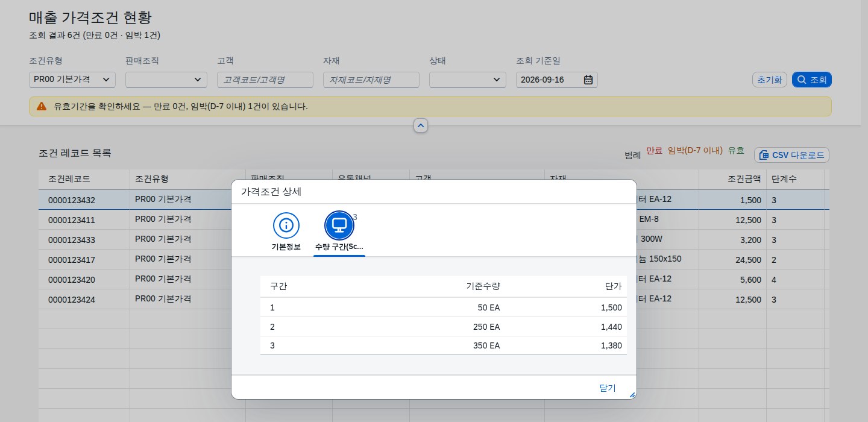Select row 0000123411 in the table
The width and height of the screenshot is (868, 422).
(434, 219)
